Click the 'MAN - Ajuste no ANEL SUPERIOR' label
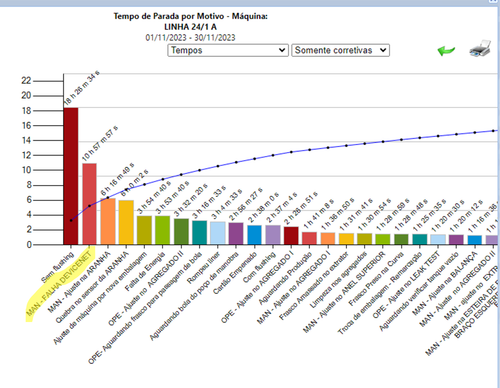 click(x=344, y=292)
